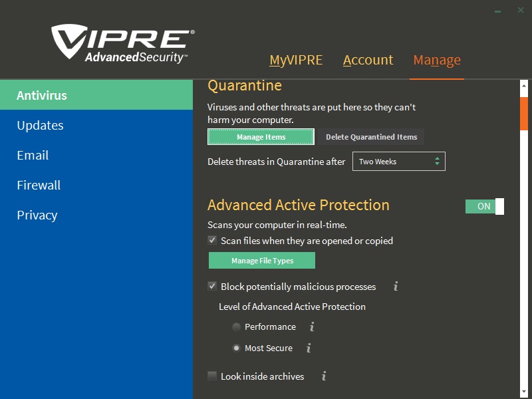This screenshot has width=532, height=399.
Task: Open the Account tab
Action: (x=368, y=60)
